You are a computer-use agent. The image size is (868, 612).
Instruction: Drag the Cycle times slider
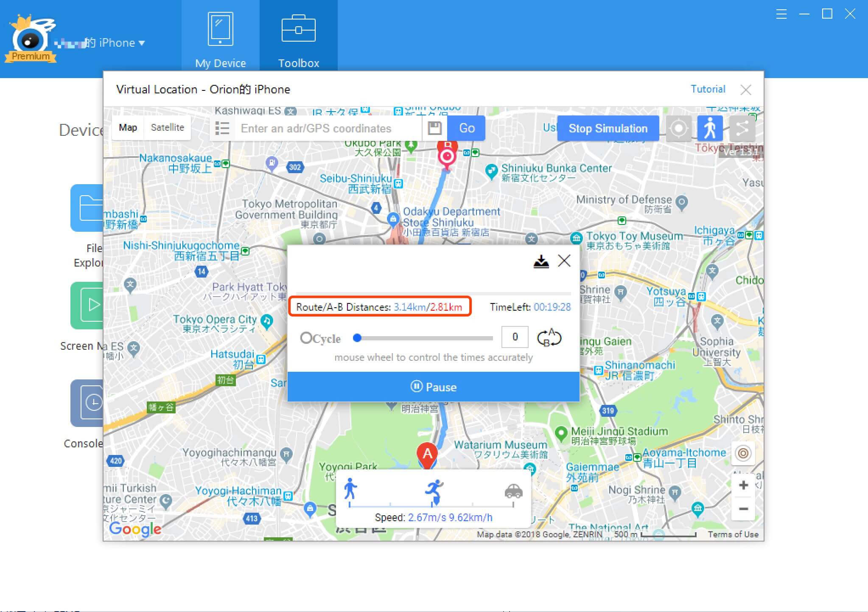[x=358, y=338]
